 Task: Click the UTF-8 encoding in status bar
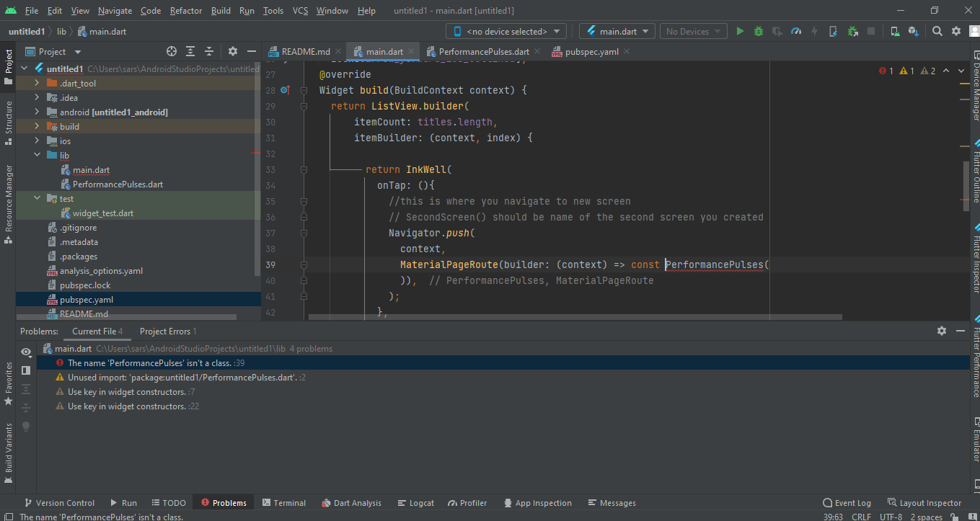[890, 517]
